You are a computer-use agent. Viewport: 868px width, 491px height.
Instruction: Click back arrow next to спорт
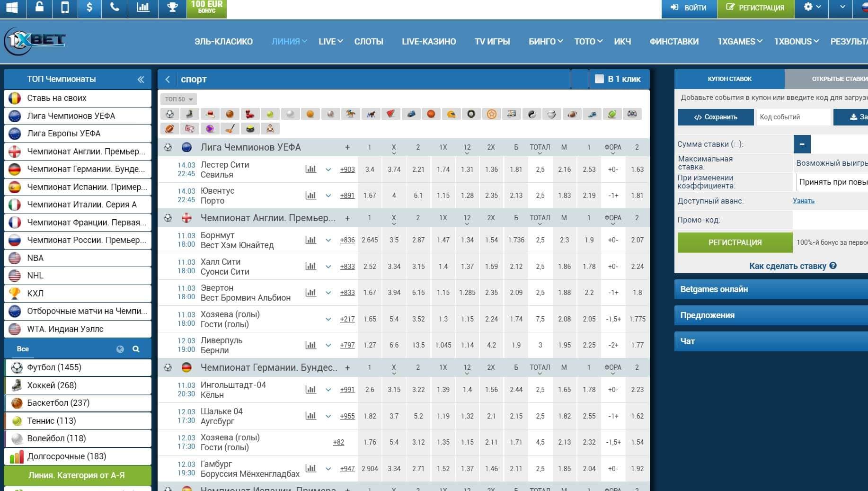tap(168, 80)
